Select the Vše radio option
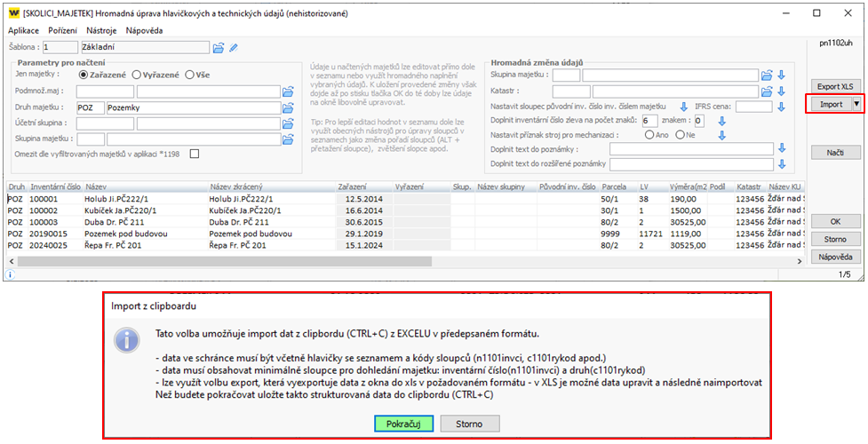Screen dimensions: 868x444 point(190,75)
